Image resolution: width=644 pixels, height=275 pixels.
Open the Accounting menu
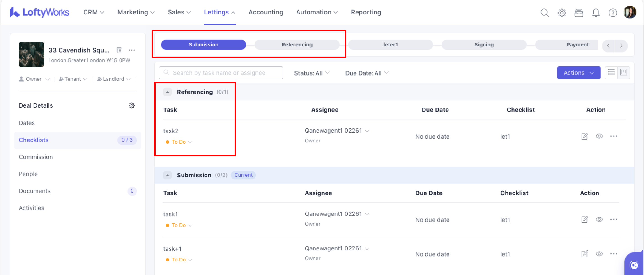(266, 12)
